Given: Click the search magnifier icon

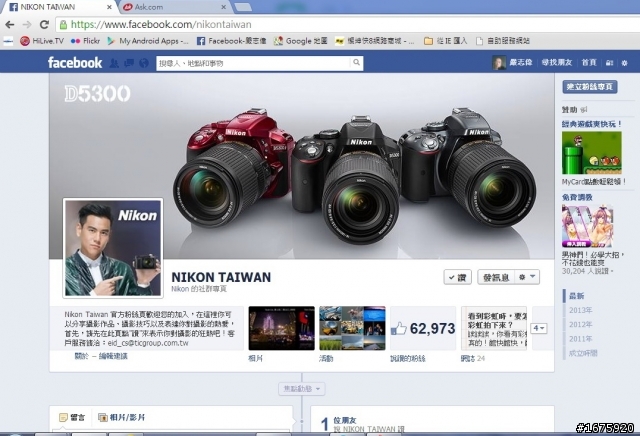Looking at the screenshot, I should point(357,62).
